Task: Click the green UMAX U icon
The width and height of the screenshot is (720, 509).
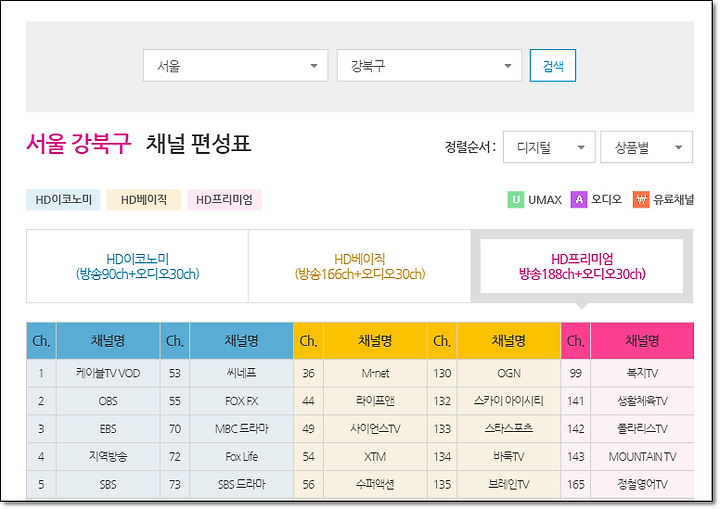Action: (516, 200)
